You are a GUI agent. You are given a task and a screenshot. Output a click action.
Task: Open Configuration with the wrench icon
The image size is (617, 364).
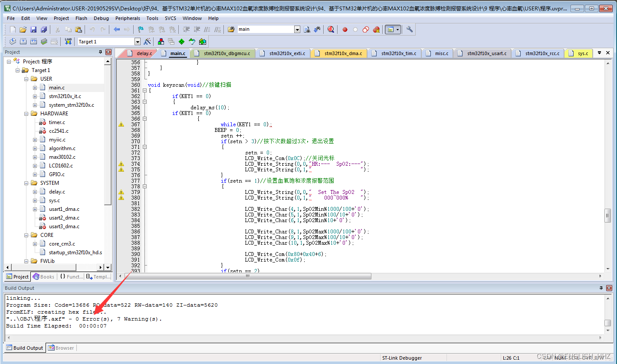[x=409, y=30]
